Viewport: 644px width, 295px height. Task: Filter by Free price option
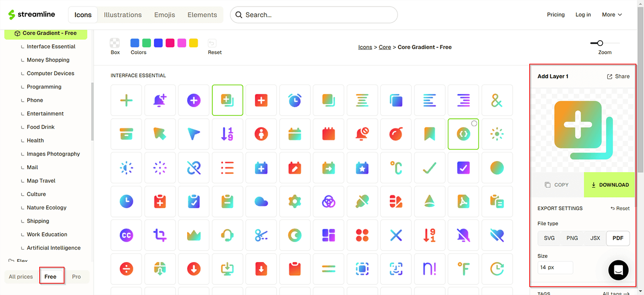[x=50, y=276]
